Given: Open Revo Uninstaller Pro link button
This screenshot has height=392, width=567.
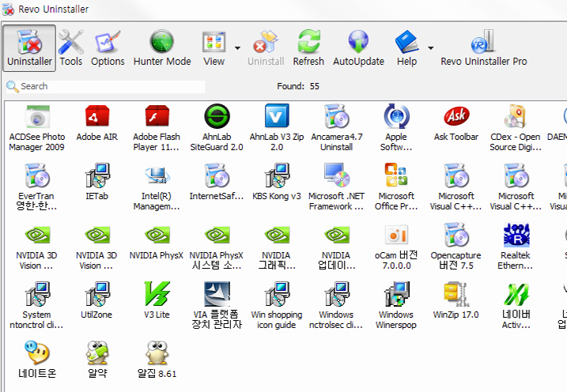Looking at the screenshot, I should tap(483, 48).
